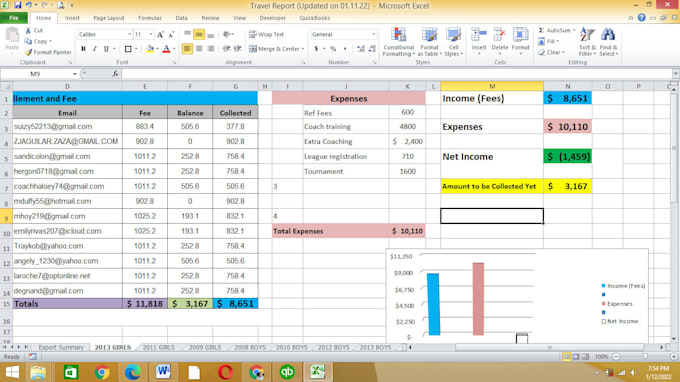Open Format as Table gallery

click(x=429, y=42)
